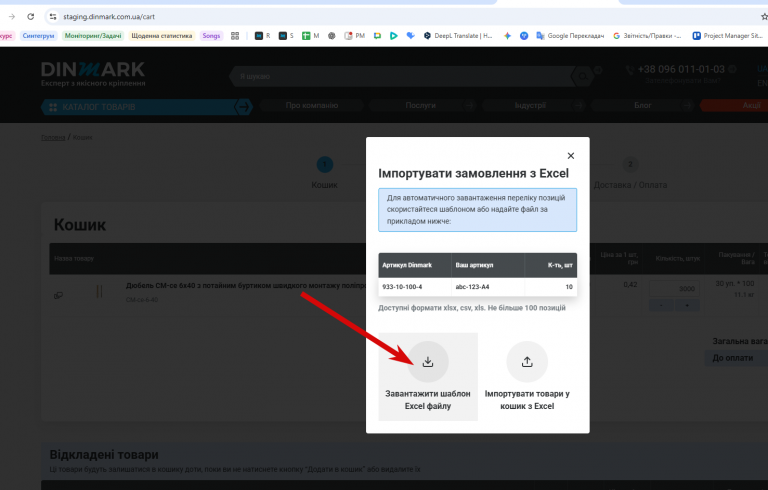The image size is (768, 490).
Task: Open the PM bookmark
Action: 355,36
